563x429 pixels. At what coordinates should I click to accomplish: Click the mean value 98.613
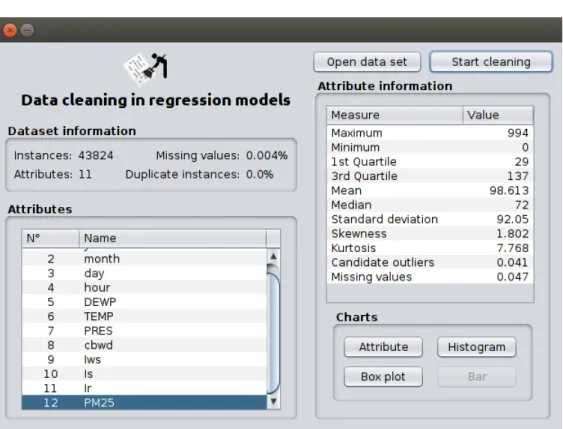coord(509,190)
